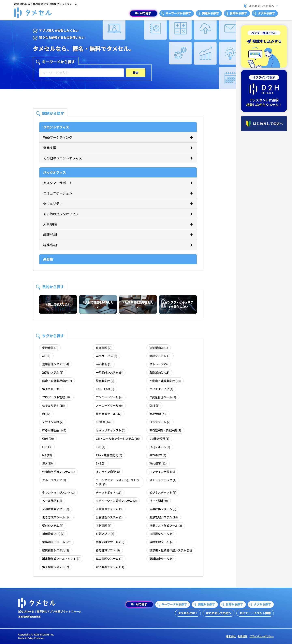Open the 利用規約 footer link
The width and height of the screenshot is (292, 644).
click(243, 636)
